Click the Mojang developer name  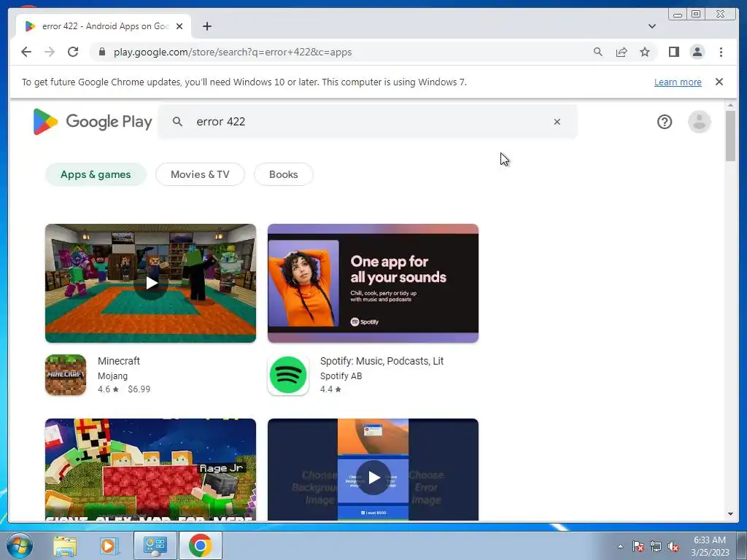coord(112,376)
